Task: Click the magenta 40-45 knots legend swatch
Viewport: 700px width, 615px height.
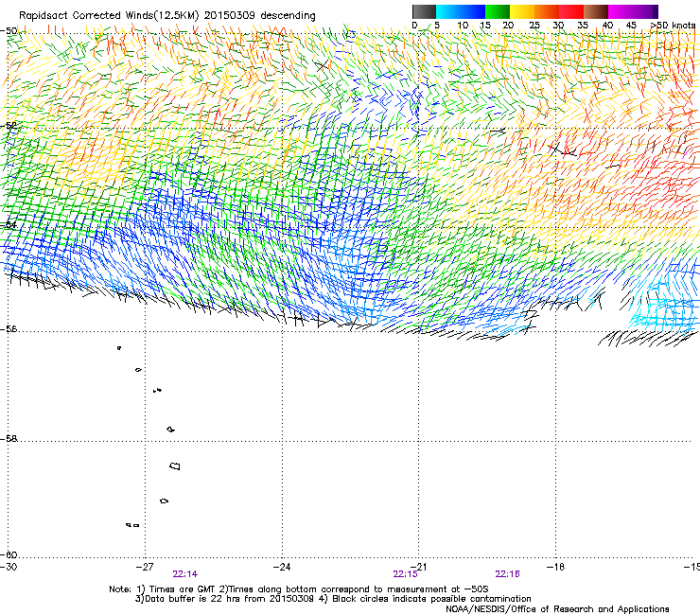Action: tap(621, 11)
